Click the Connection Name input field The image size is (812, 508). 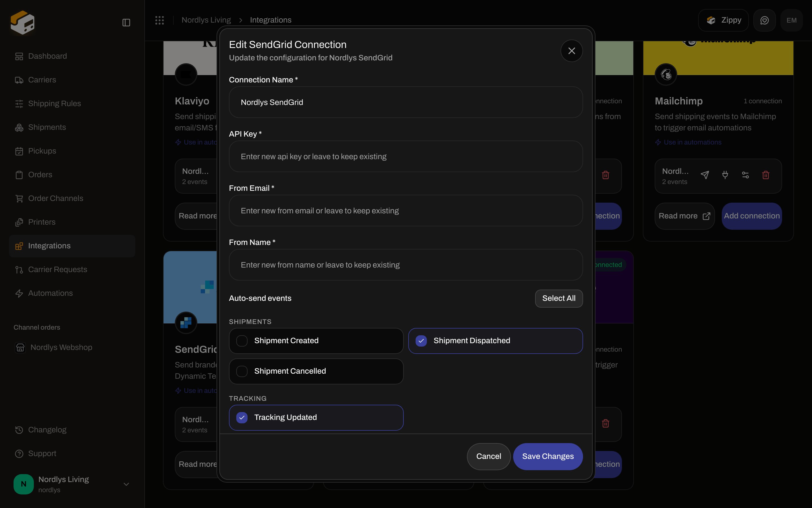tap(406, 102)
